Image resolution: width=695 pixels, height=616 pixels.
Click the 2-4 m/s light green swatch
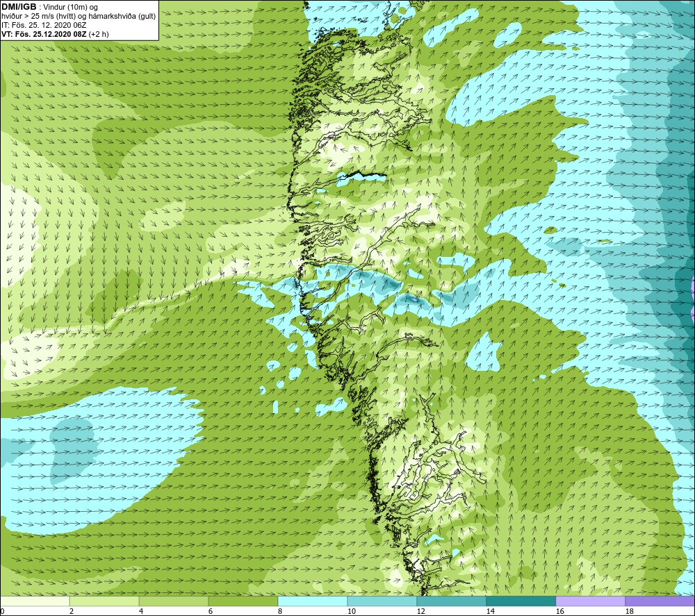tap(104, 601)
